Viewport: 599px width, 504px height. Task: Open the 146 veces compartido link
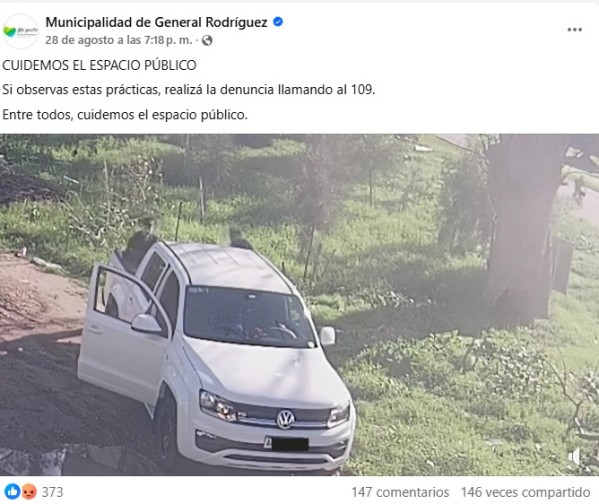[526, 492]
